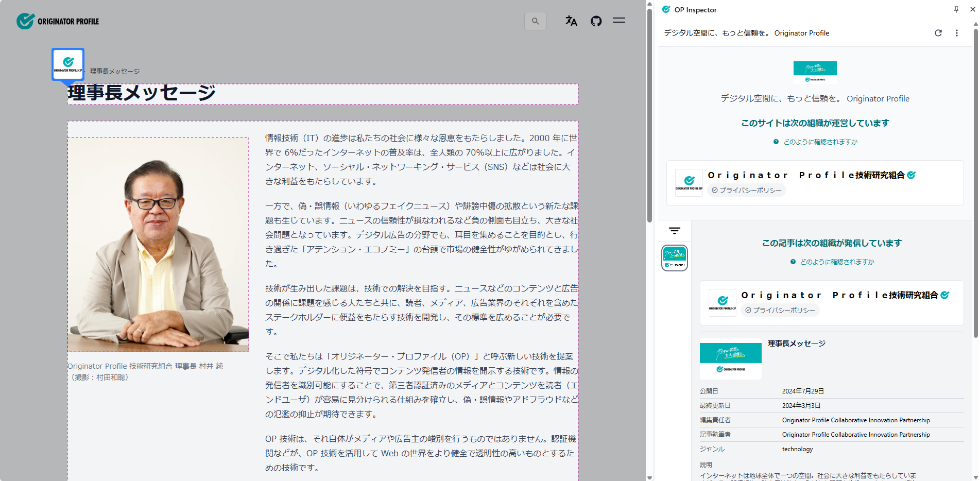Click the OP badge overlay above the heading
This screenshot has height=481, width=980.
pos(68,65)
